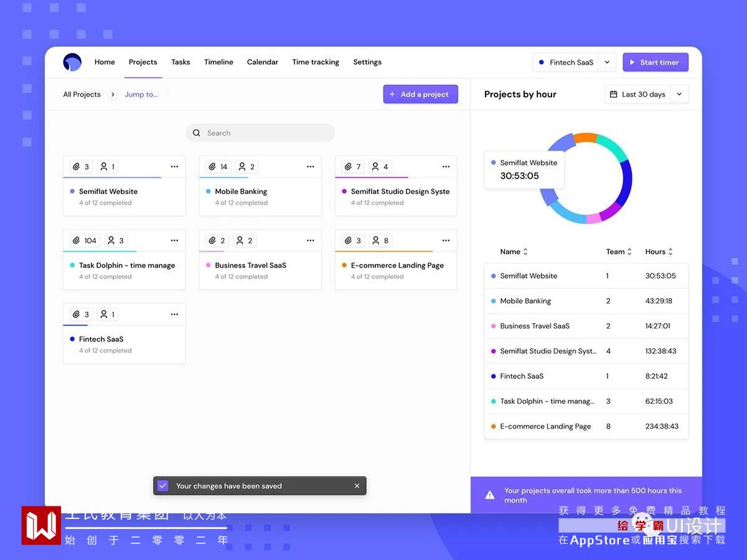Dismiss the changes-saved notification
This screenshot has width=747, height=560.
(357, 486)
